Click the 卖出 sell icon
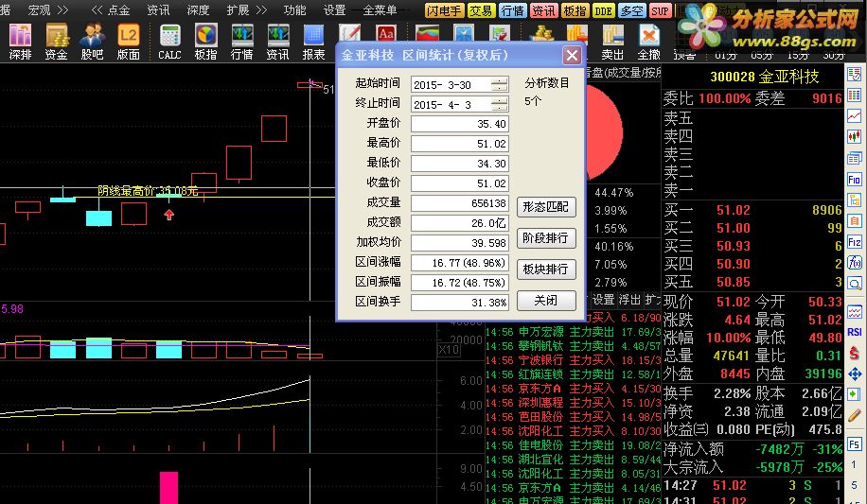 tap(612, 42)
